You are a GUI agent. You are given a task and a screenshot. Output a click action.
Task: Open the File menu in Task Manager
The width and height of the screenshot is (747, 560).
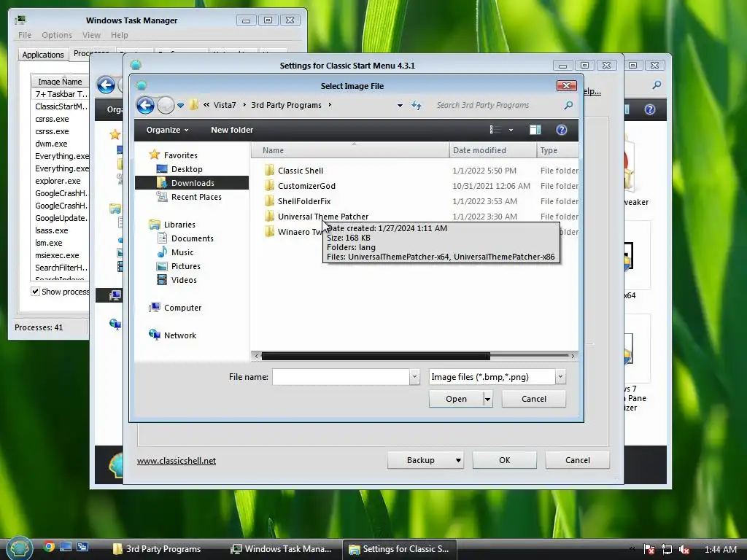coord(25,35)
